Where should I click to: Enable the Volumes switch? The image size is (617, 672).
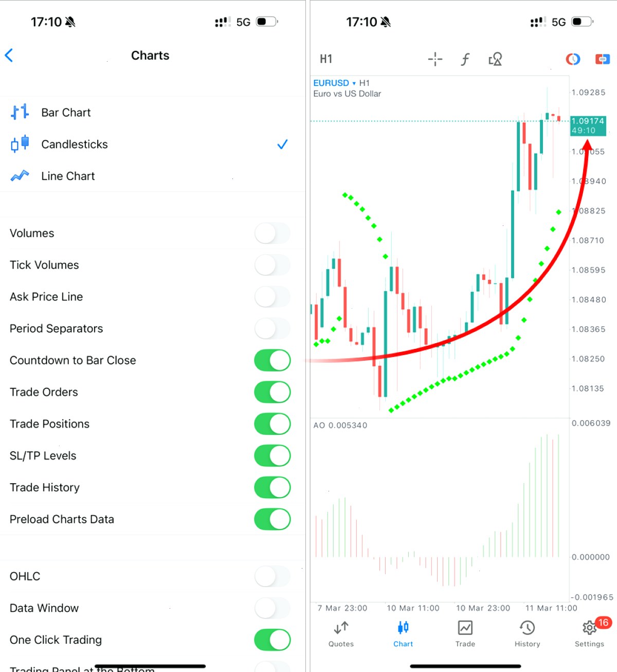[x=273, y=233]
